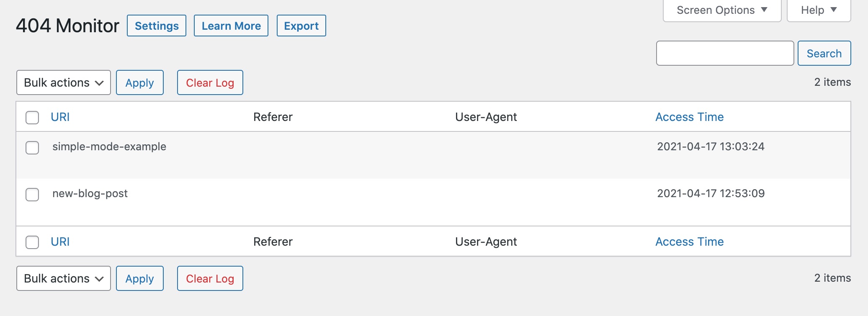The image size is (868, 316).
Task: Click the top Clear Log button
Action: [210, 82]
